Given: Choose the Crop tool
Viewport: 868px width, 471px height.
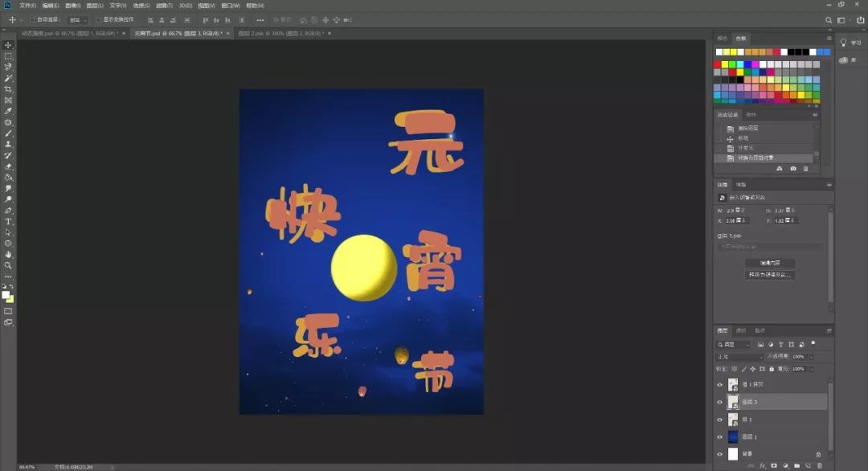Looking at the screenshot, I should point(9,89).
